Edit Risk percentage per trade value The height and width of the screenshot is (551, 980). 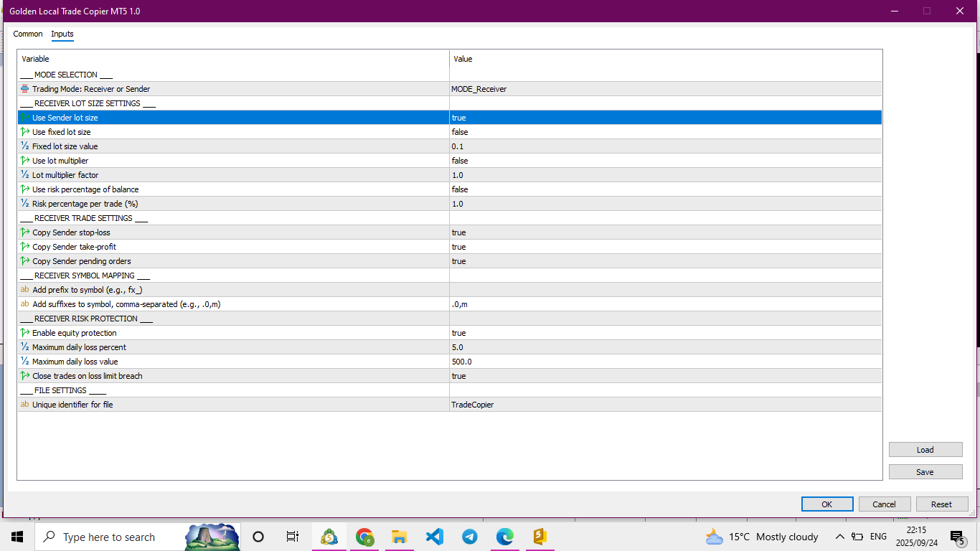pyautogui.click(x=666, y=204)
